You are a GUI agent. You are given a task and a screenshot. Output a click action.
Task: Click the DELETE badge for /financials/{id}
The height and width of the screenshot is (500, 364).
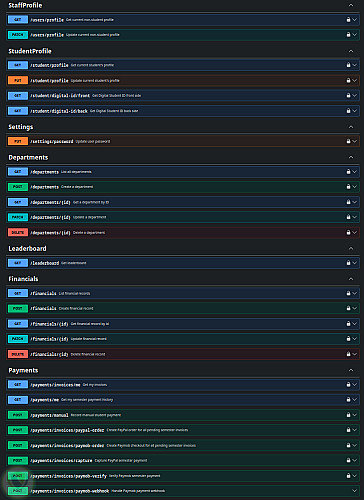click(x=18, y=354)
